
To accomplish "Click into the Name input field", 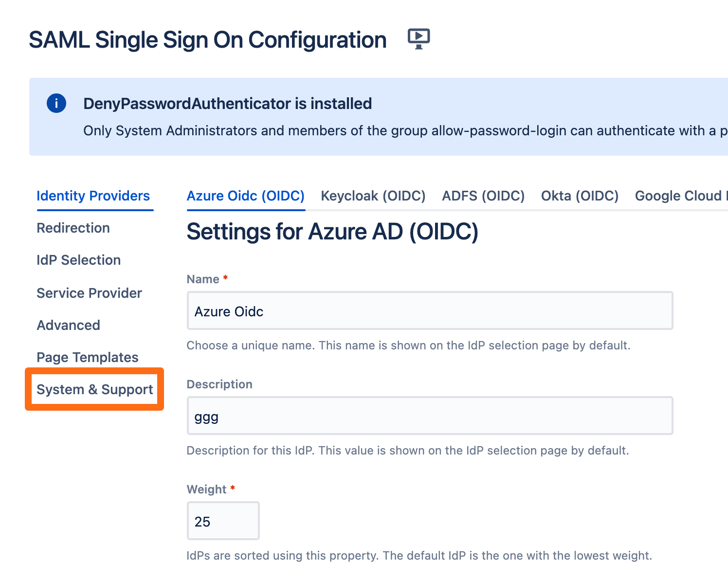I will [x=430, y=311].
